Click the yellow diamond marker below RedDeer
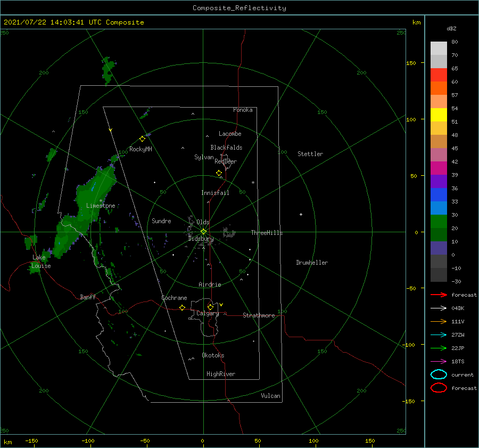Screen dimensions: 479x448 (219, 173)
